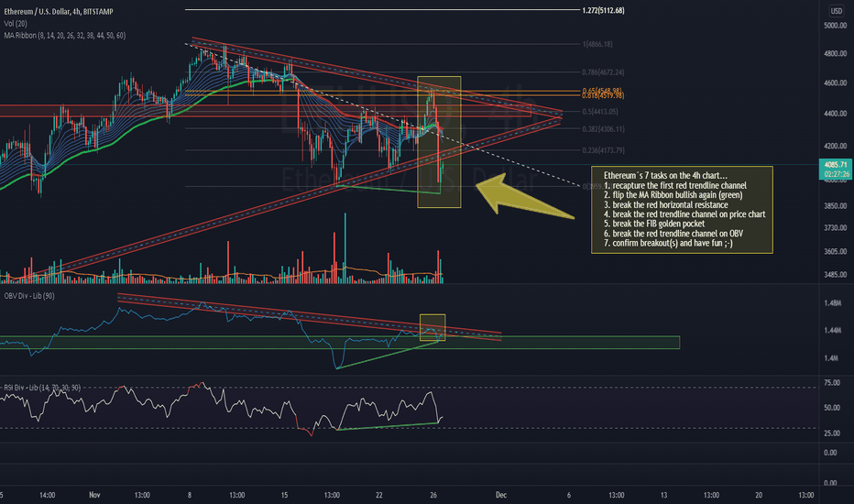Image resolution: width=854 pixels, height=504 pixels.
Task: Click the 26 date on time axis
Action: coord(433,495)
